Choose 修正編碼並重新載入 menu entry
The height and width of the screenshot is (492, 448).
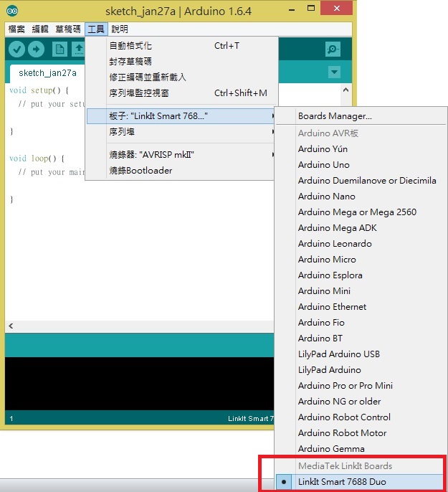tap(182, 77)
